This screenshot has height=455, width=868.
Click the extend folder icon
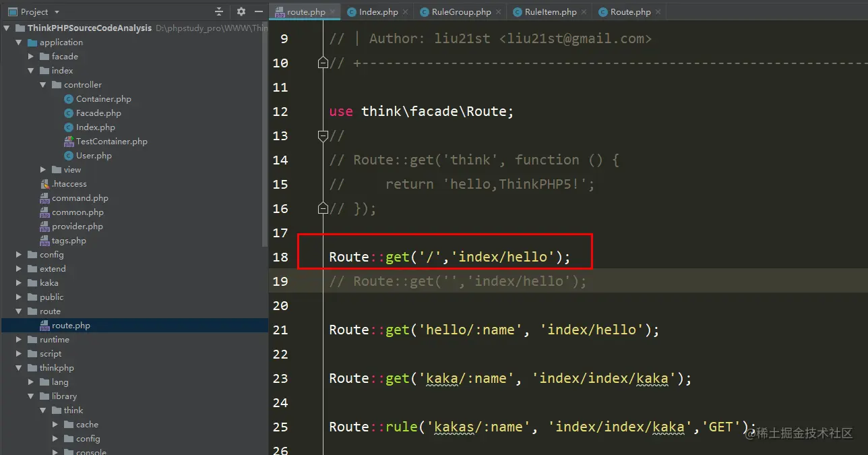pyautogui.click(x=32, y=269)
